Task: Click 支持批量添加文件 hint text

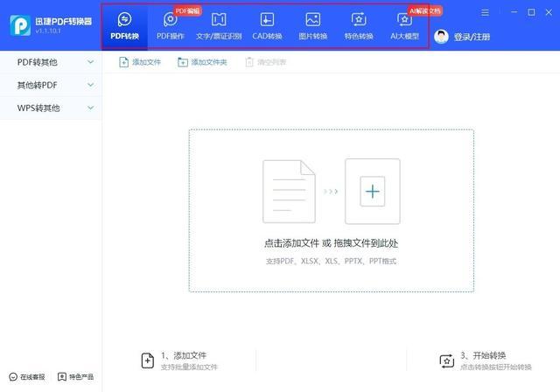Action: (189, 367)
